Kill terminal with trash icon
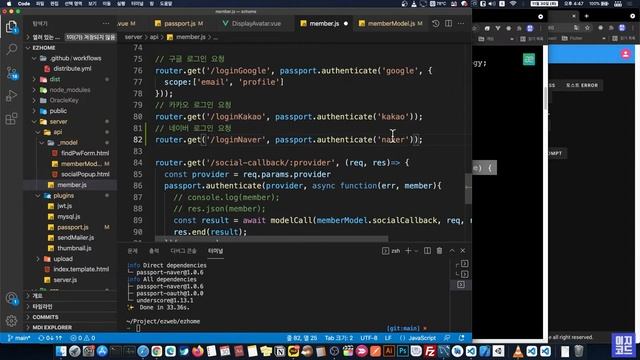Image resolution: width=640 pixels, height=360 pixels. pos(439,251)
